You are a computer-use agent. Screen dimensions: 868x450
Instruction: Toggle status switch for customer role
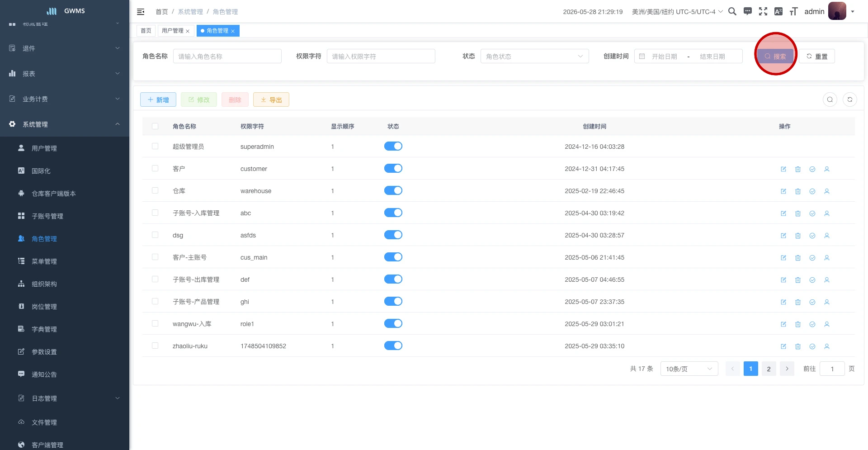(x=393, y=168)
